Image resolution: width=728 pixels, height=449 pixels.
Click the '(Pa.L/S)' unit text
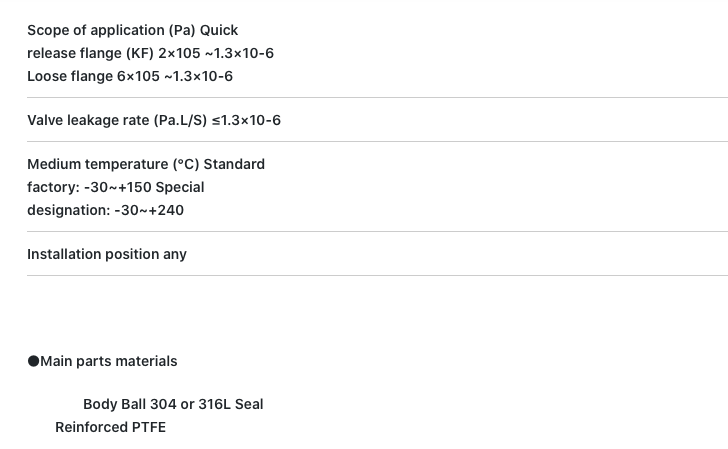tap(180, 120)
